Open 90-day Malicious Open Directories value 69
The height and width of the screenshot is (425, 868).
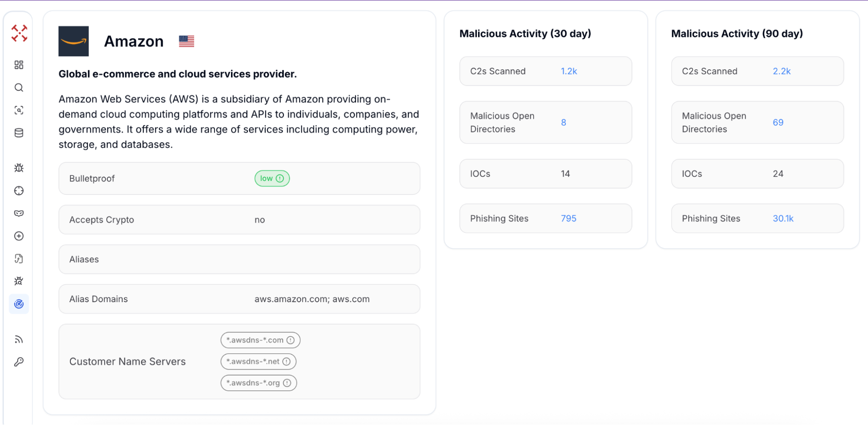(778, 122)
